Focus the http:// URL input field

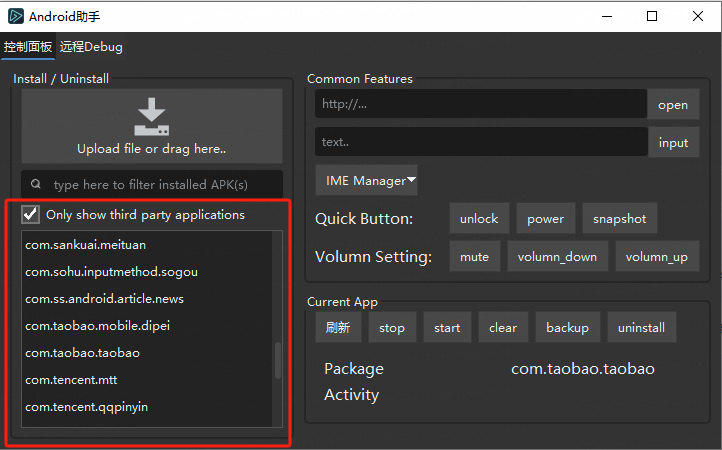coord(481,104)
